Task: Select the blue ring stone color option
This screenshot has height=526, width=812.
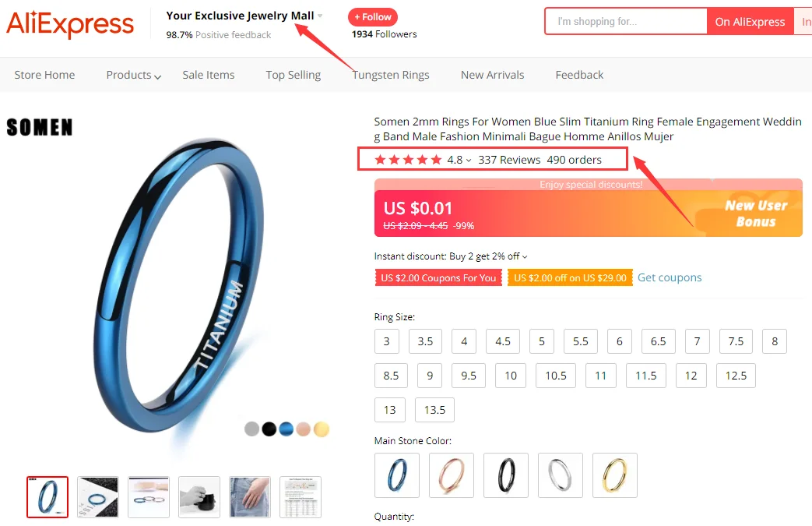Action: coord(397,475)
